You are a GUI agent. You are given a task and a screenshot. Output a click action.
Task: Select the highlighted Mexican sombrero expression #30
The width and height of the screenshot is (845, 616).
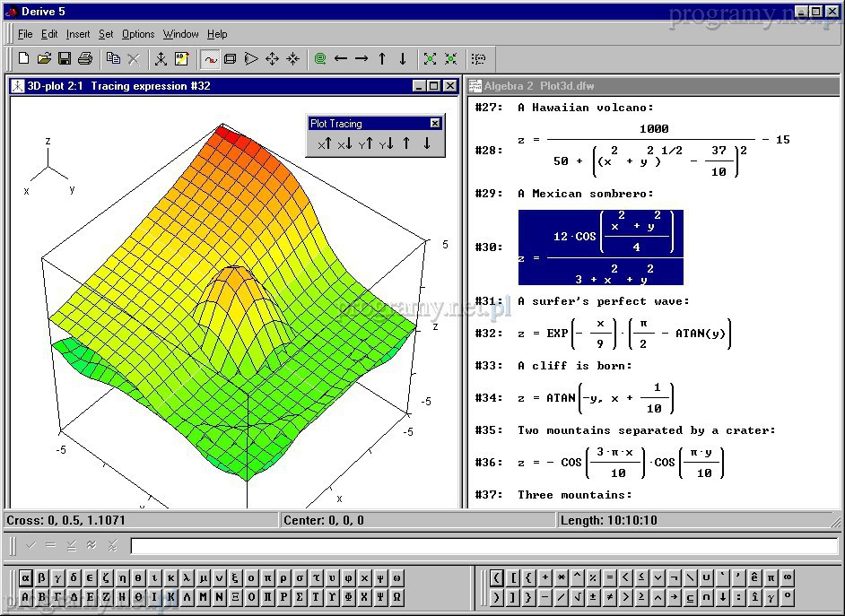point(600,247)
